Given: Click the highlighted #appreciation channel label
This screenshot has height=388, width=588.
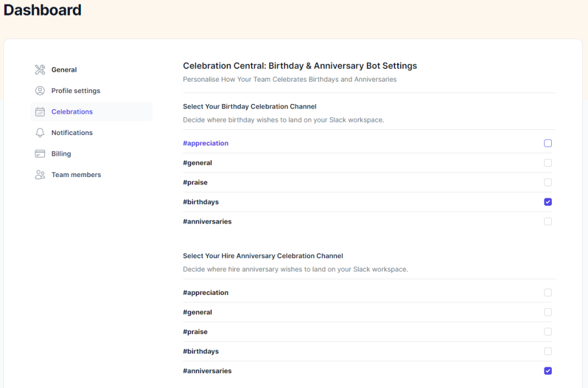Looking at the screenshot, I should tap(206, 143).
